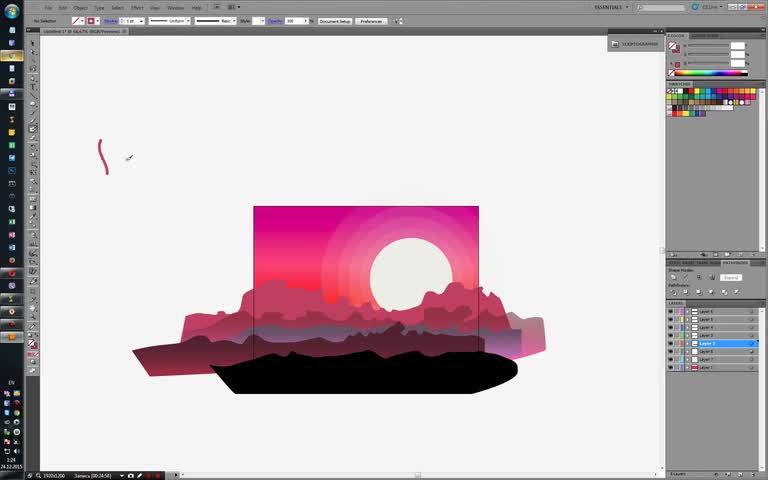Click the Crop pathfinder icon
The width and height of the screenshot is (768, 480).
pyautogui.click(x=711, y=292)
